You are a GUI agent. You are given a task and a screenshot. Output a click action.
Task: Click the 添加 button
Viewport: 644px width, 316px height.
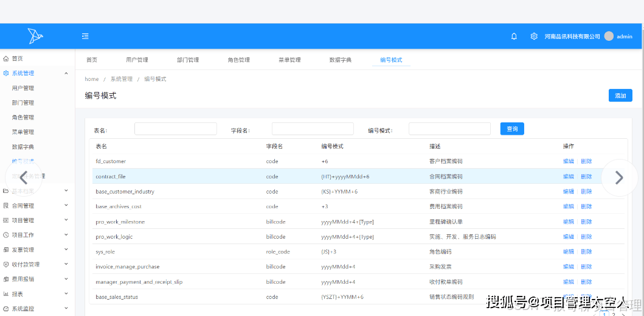point(620,96)
